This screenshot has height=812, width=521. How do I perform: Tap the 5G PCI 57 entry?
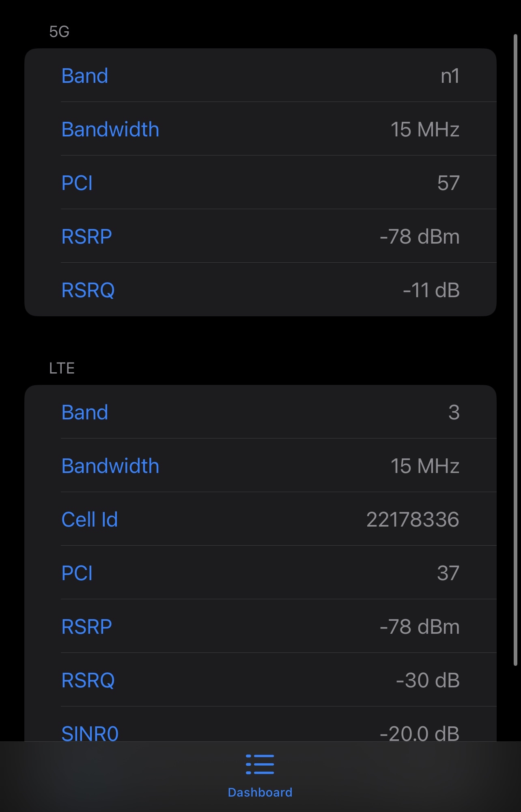pyautogui.click(x=260, y=183)
